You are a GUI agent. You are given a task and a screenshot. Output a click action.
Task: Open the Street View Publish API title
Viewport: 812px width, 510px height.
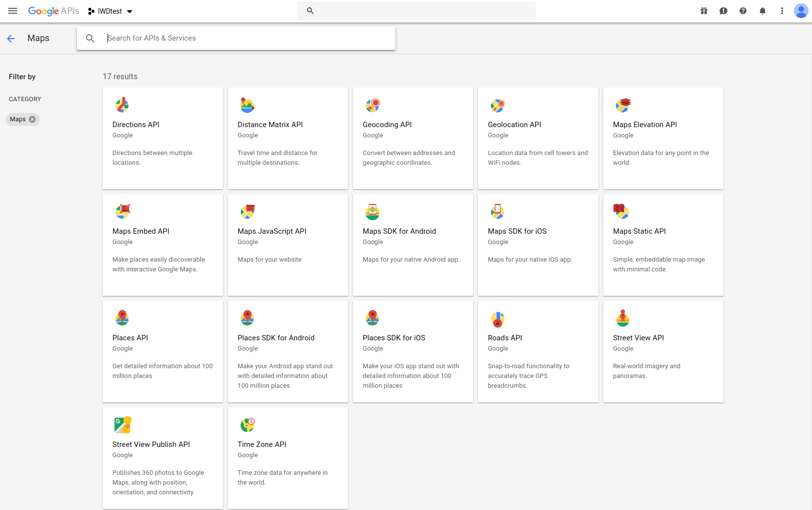(151, 444)
